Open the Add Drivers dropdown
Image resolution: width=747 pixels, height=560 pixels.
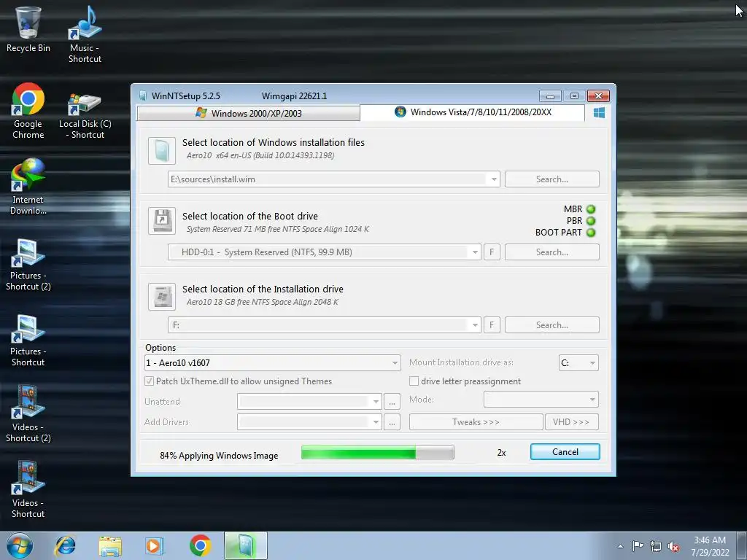coord(309,422)
